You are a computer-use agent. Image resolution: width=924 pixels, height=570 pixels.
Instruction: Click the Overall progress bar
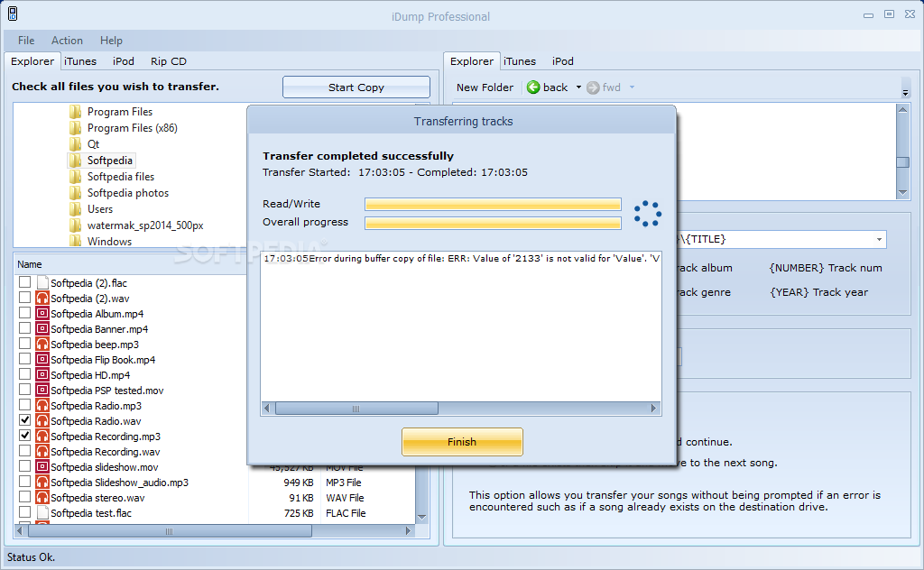[493, 223]
